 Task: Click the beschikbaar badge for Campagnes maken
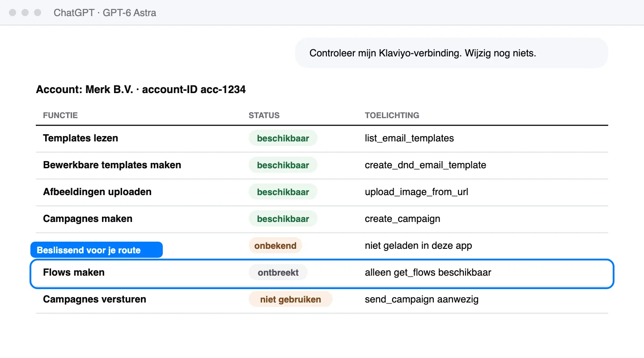click(x=283, y=219)
